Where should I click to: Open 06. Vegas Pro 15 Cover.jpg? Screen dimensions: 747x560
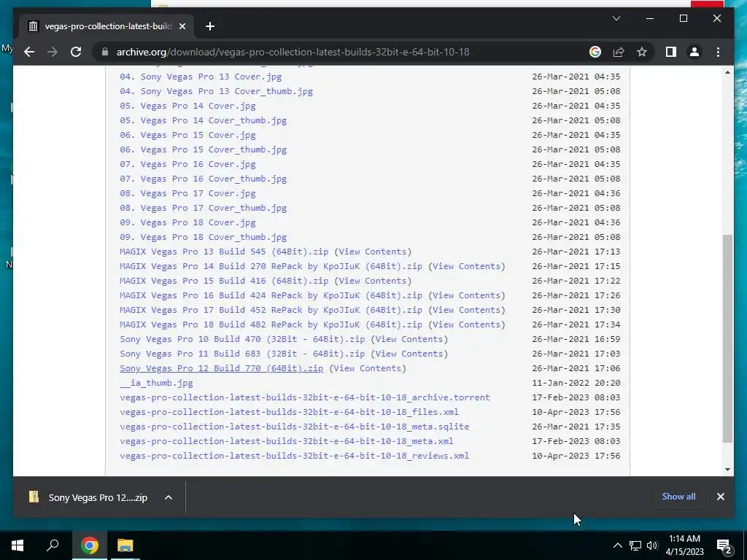click(187, 135)
